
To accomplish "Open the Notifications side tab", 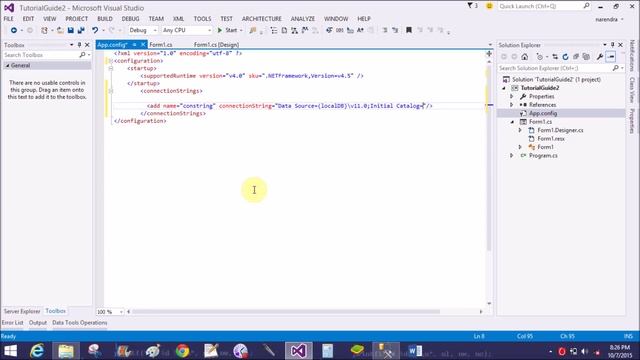I will click(632, 56).
